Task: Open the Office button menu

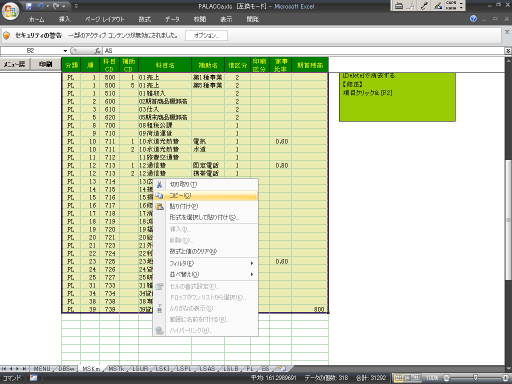Action: click(10, 11)
